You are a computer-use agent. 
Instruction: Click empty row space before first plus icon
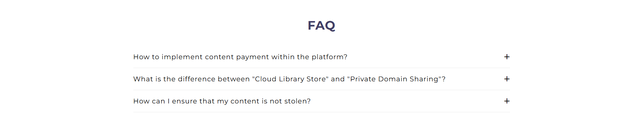pos(424,57)
